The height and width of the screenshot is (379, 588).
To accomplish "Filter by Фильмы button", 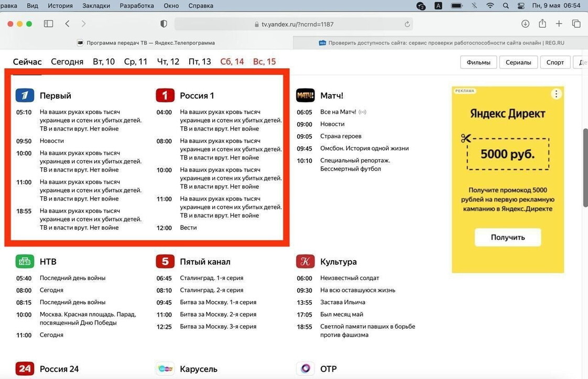I will pyautogui.click(x=478, y=62).
